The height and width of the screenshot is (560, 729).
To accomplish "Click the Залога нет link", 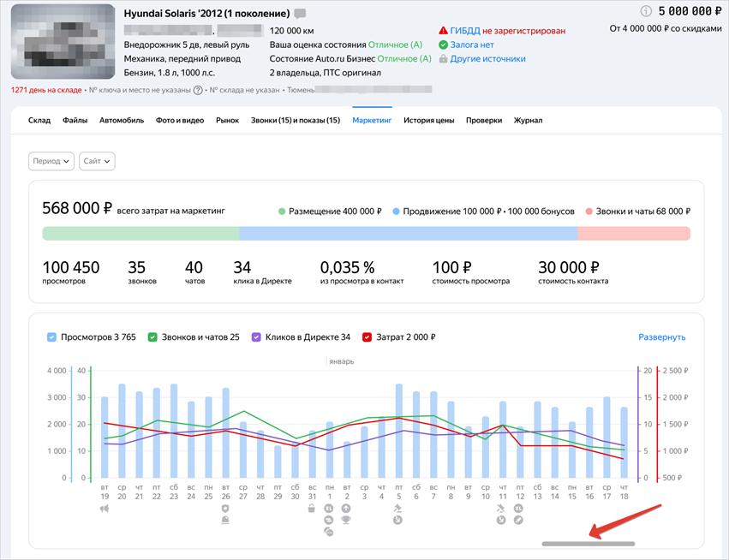I will click(472, 45).
